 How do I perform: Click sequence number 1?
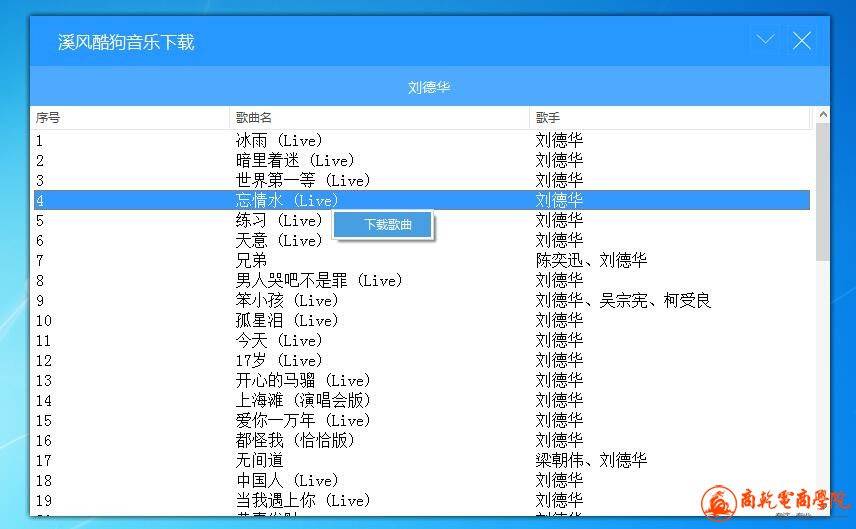(39, 141)
